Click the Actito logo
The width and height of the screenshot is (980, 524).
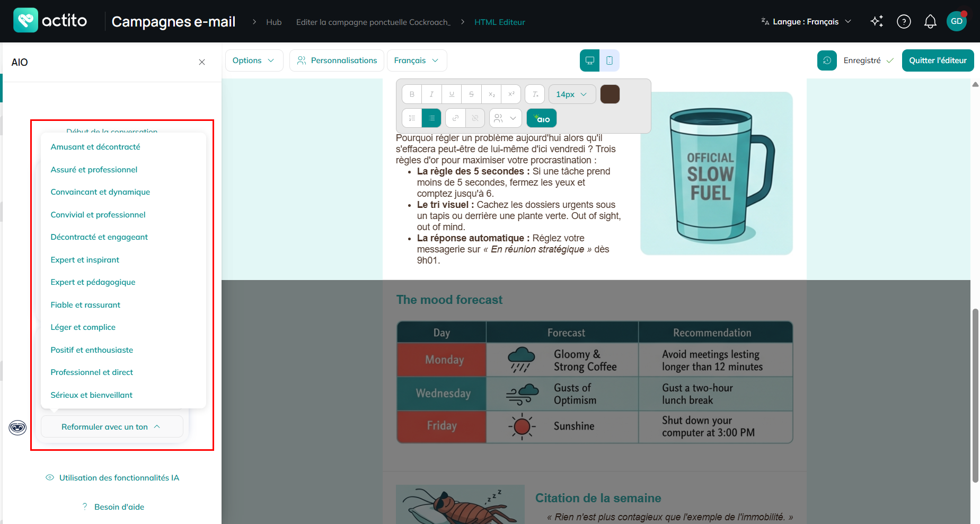point(50,20)
